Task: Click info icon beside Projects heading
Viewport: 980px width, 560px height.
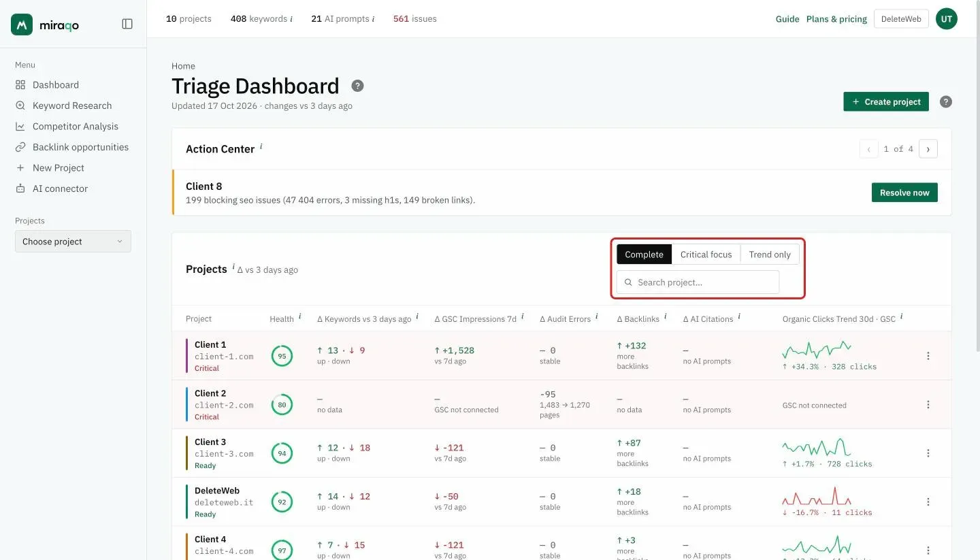Action: pos(233,267)
